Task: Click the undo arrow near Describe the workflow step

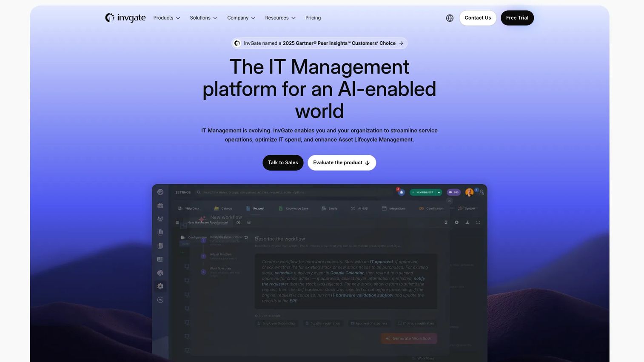Action: pos(246,237)
